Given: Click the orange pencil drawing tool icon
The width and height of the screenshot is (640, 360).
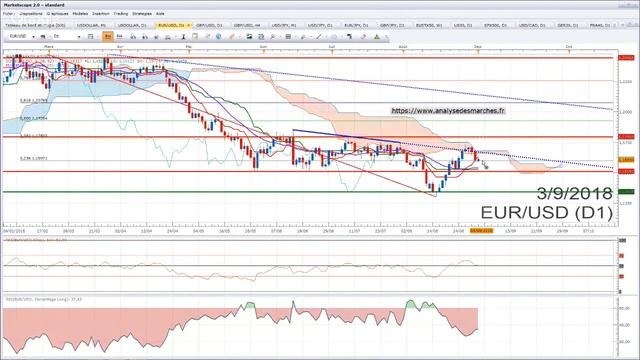Looking at the screenshot, I should 231,37.
